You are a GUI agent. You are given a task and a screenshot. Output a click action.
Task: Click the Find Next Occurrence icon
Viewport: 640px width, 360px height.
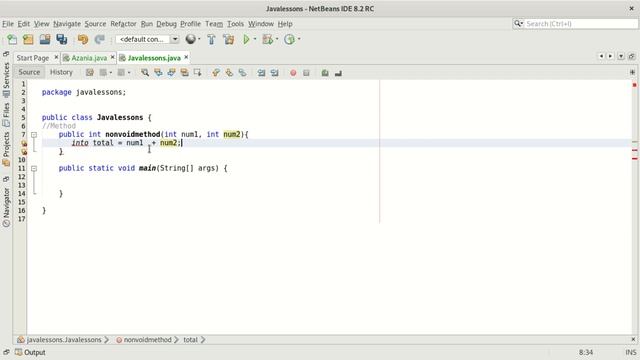tap(171, 73)
